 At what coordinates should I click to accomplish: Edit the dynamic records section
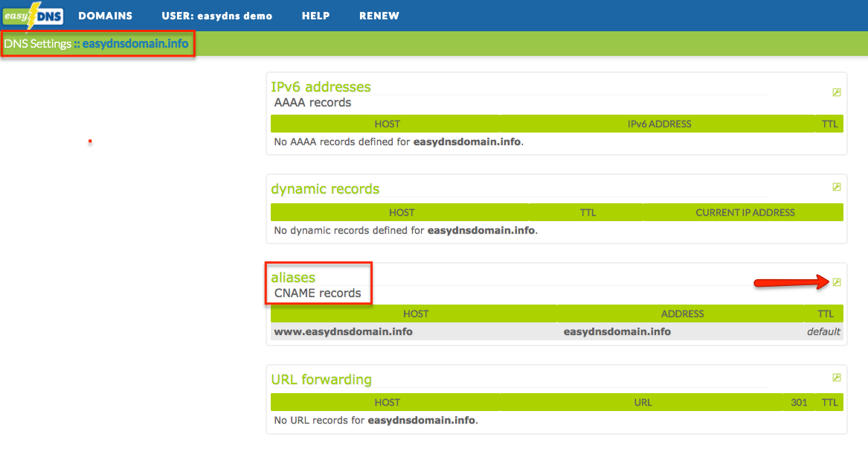837,188
